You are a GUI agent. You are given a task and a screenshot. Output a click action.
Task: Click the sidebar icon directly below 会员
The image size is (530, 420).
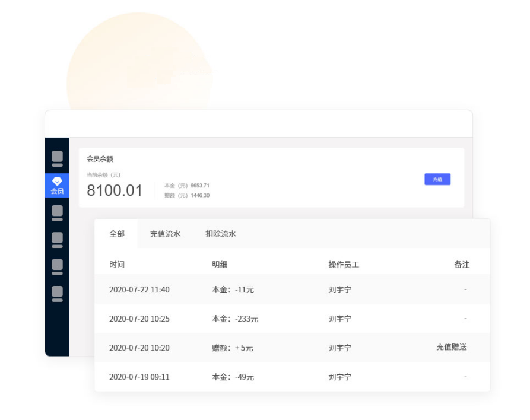click(57, 213)
